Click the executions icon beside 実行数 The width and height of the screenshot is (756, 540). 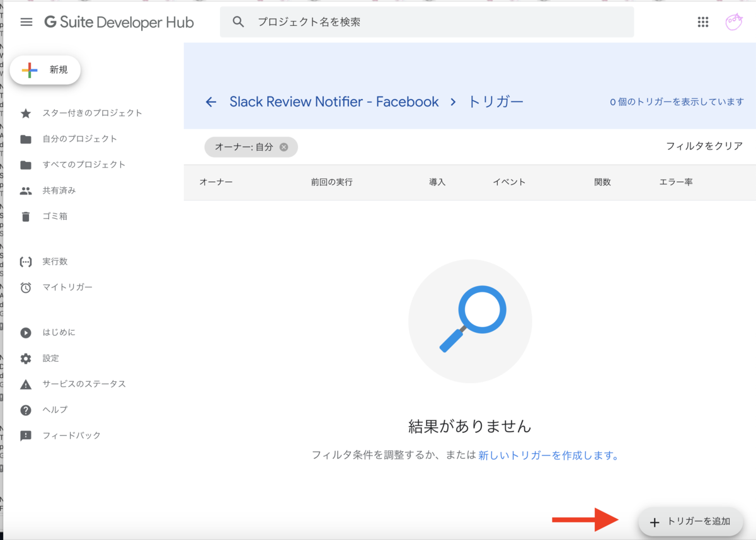[x=26, y=261]
